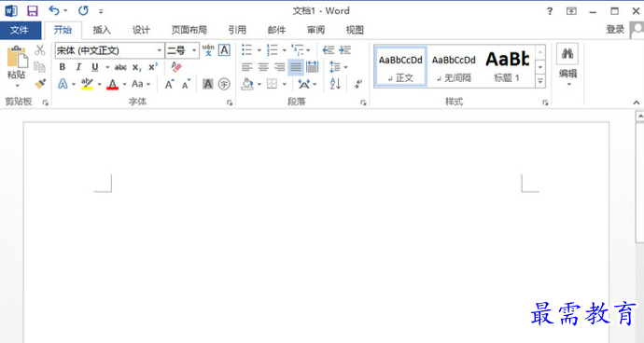Toggle bold formatting

[x=63, y=67]
